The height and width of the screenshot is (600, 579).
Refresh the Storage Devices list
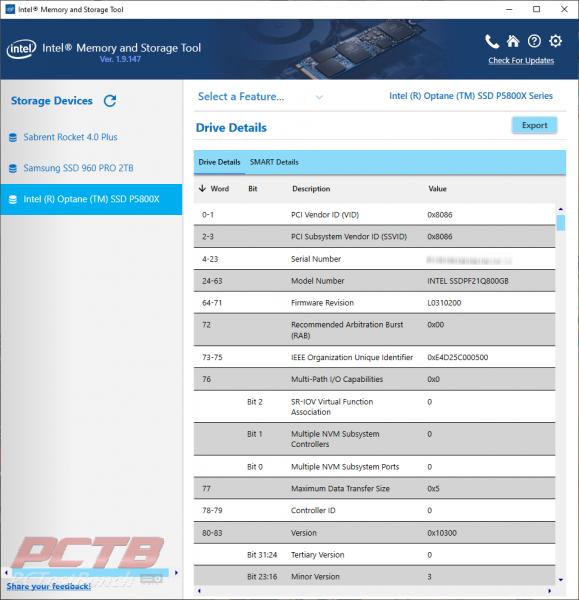pos(110,101)
